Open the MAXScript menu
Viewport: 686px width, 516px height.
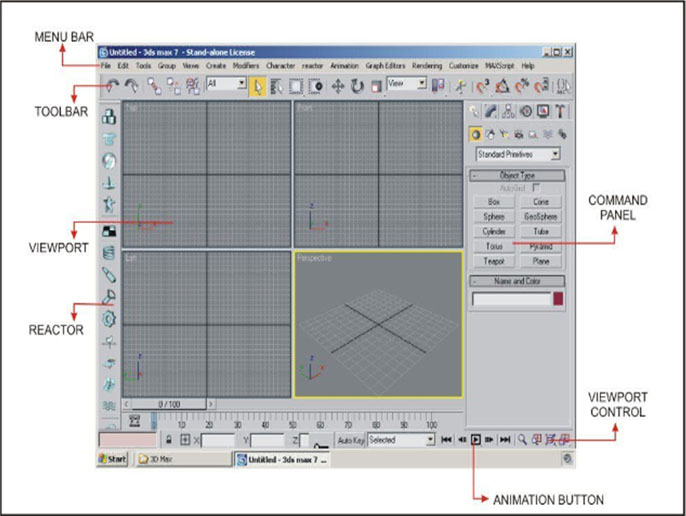(x=500, y=66)
